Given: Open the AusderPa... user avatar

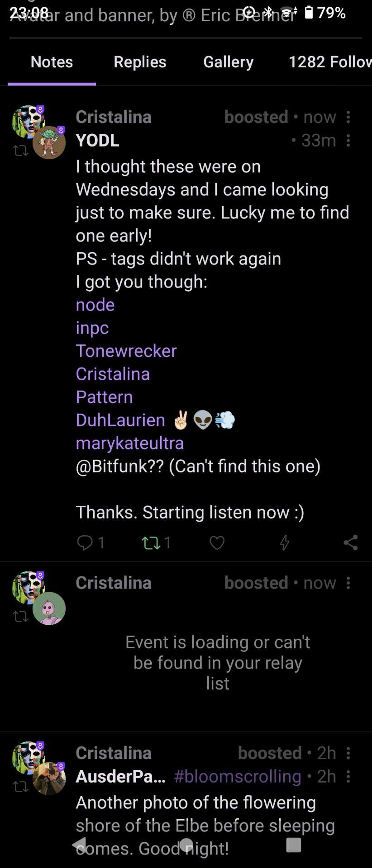Looking at the screenshot, I should tap(49, 778).
